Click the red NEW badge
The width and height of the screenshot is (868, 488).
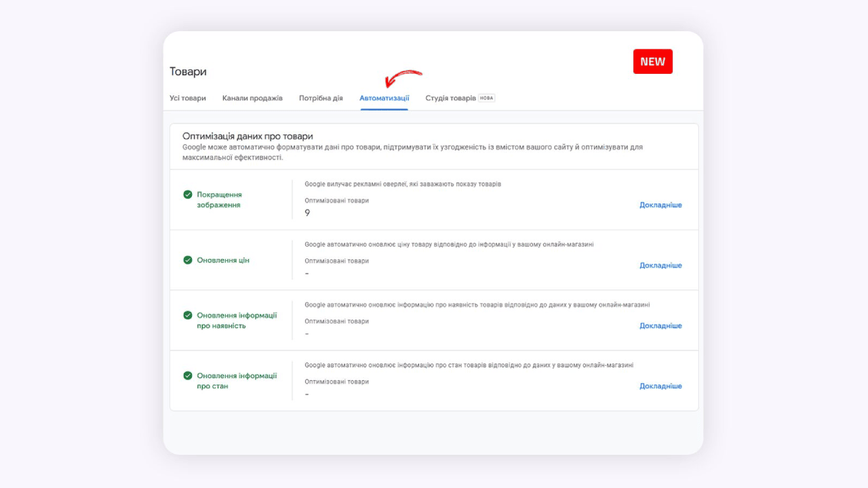coord(652,62)
